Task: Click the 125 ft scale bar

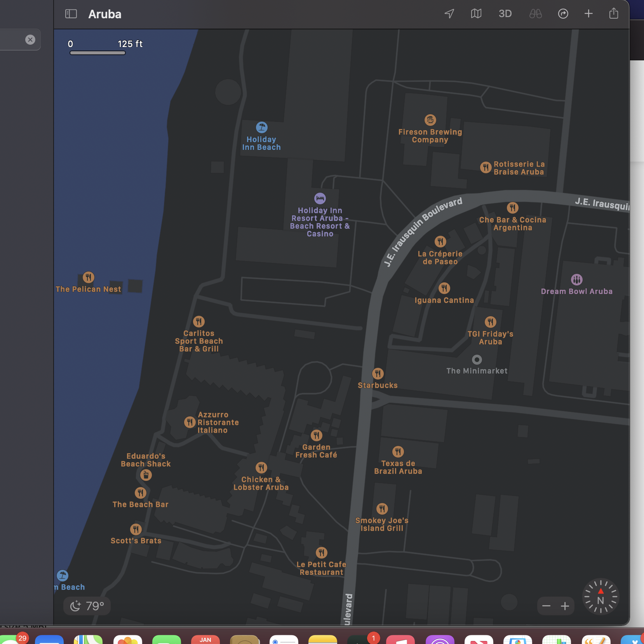Action: [x=97, y=53]
